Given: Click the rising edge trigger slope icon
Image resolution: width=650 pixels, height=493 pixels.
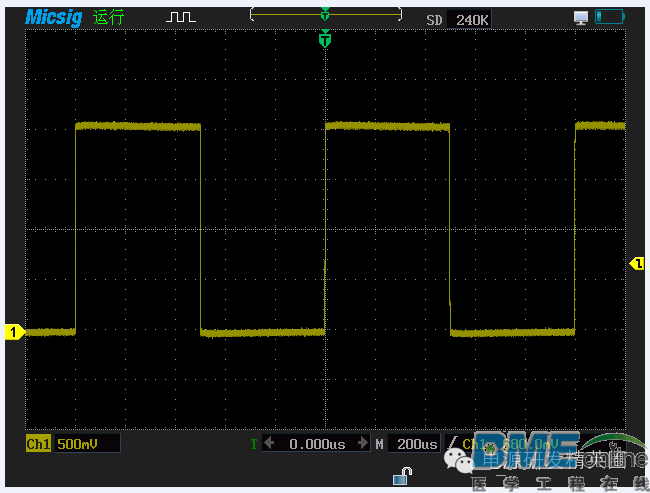Looking at the screenshot, I should pyautogui.click(x=453, y=443).
